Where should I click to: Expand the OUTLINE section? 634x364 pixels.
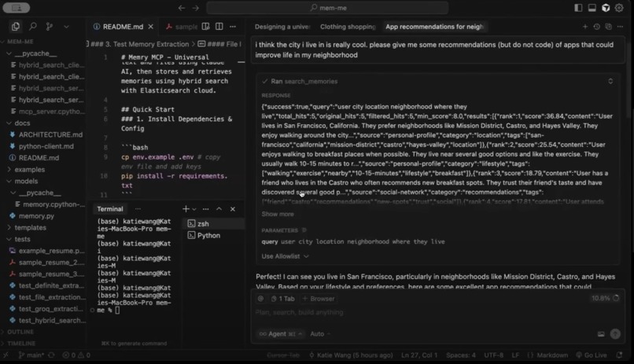20,332
